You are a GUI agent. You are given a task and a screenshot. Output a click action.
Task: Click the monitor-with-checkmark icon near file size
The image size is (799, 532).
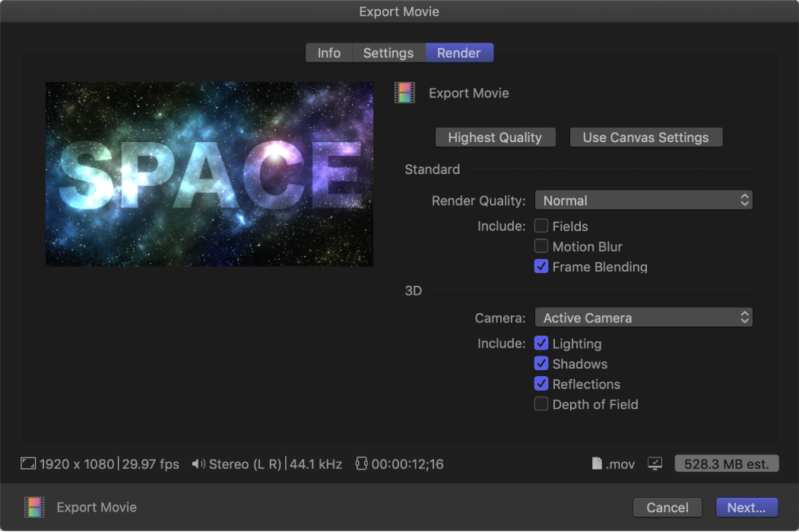pos(655,464)
